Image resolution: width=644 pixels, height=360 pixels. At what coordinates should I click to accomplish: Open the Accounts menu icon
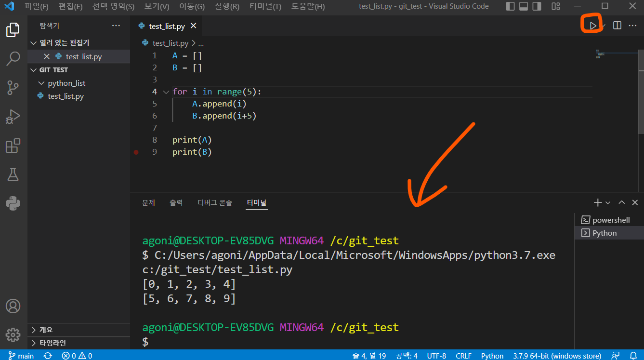13,306
